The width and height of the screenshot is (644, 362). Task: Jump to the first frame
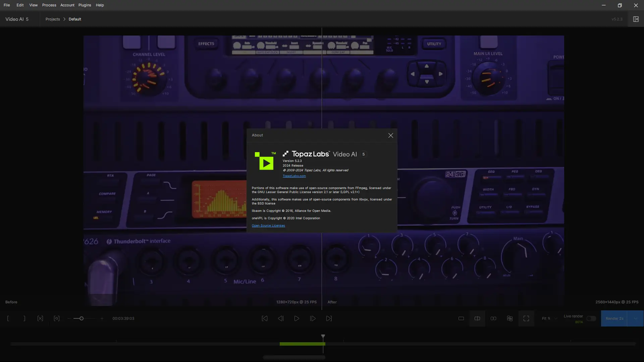(265, 318)
